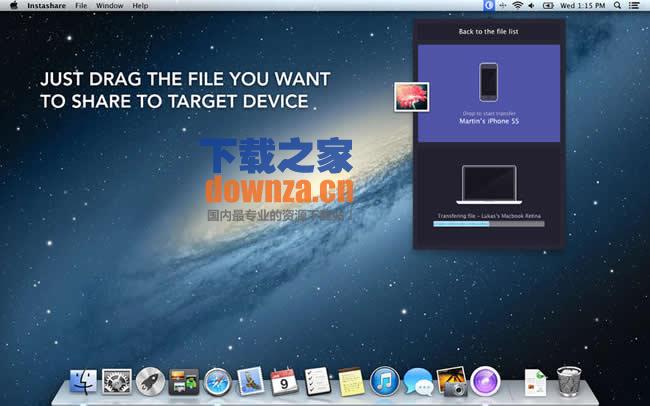Image resolution: width=650 pixels, height=406 pixels.
Task: Open Messages speech bubble icon
Action: pos(418,382)
